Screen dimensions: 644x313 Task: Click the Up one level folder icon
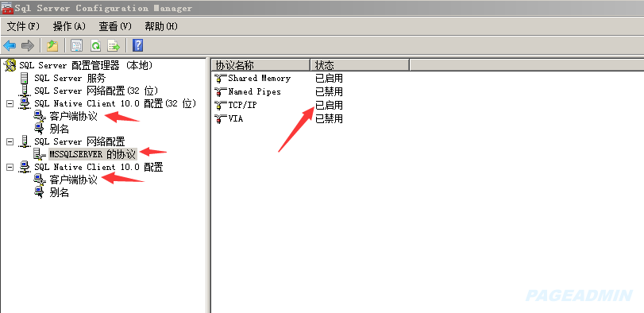[x=52, y=45]
